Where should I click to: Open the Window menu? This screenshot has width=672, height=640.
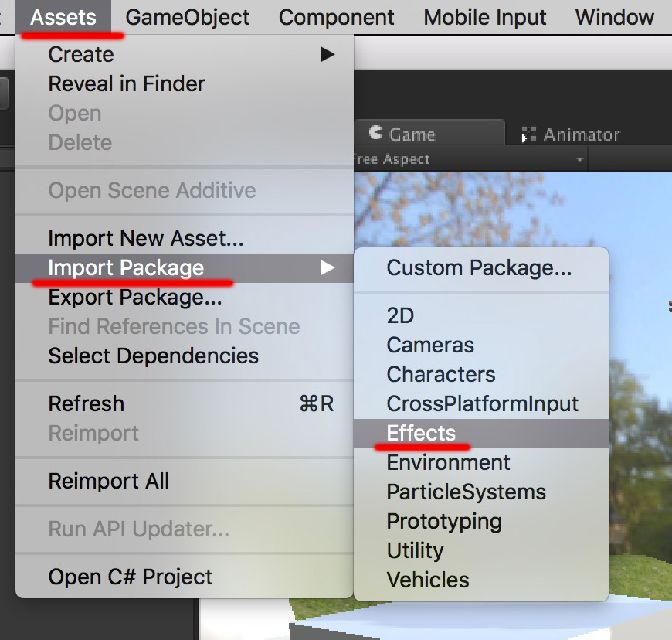[615, 17]
